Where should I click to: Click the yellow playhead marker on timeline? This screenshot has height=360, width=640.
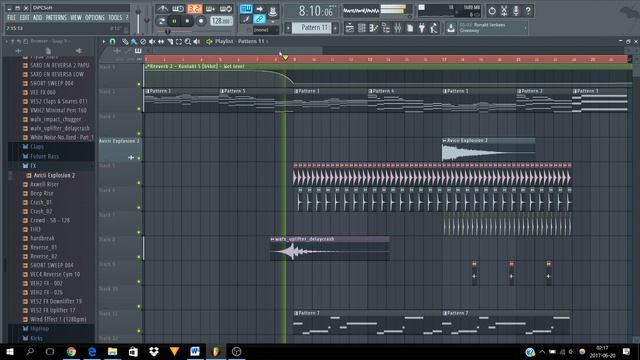click(x=285, y=58)
